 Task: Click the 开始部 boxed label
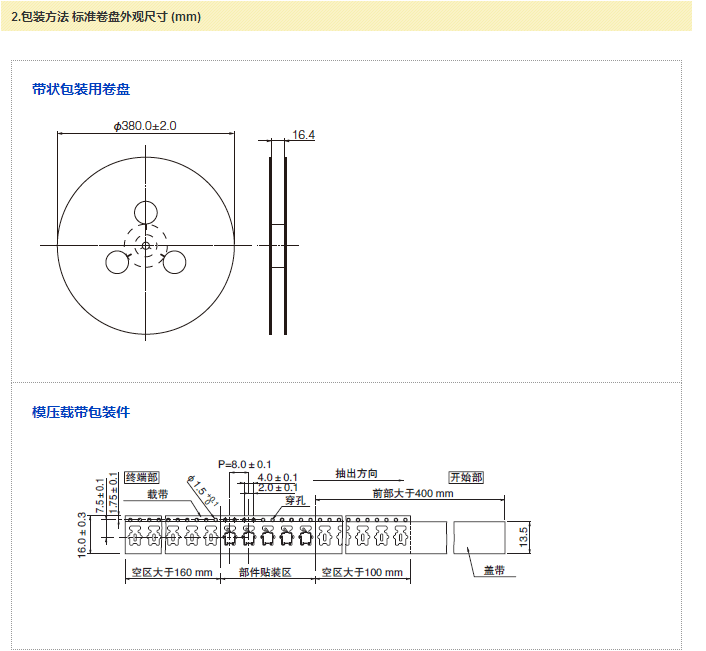point(466,477)
